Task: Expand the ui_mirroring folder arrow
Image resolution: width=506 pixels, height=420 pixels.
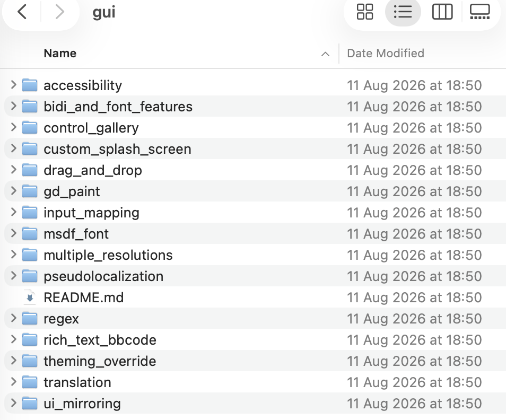Action: (x=14, y=404)
